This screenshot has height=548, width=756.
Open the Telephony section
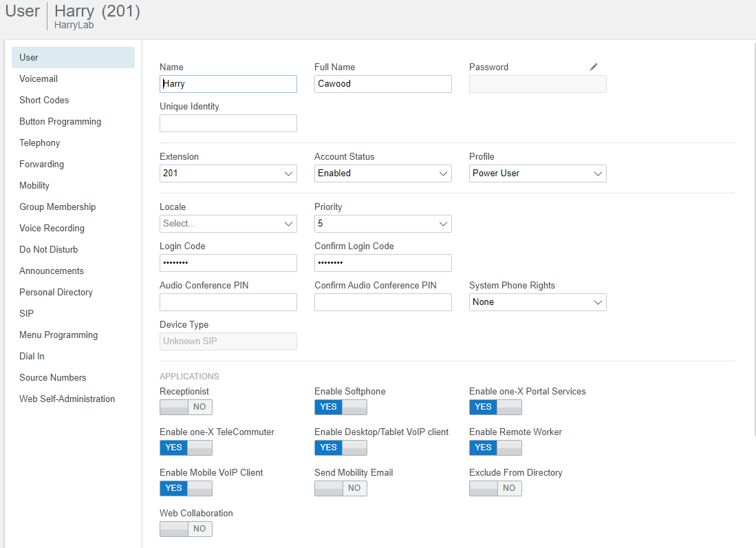pos(39,143)
